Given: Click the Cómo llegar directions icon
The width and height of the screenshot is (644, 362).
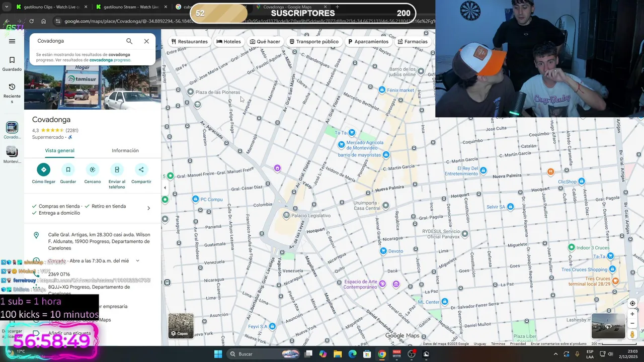Looking at the screenshot, I should [43, 169].
